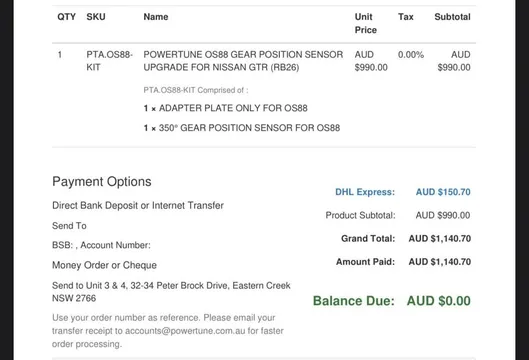Click the accounts@powertune.com.au email address

[185, 331]
